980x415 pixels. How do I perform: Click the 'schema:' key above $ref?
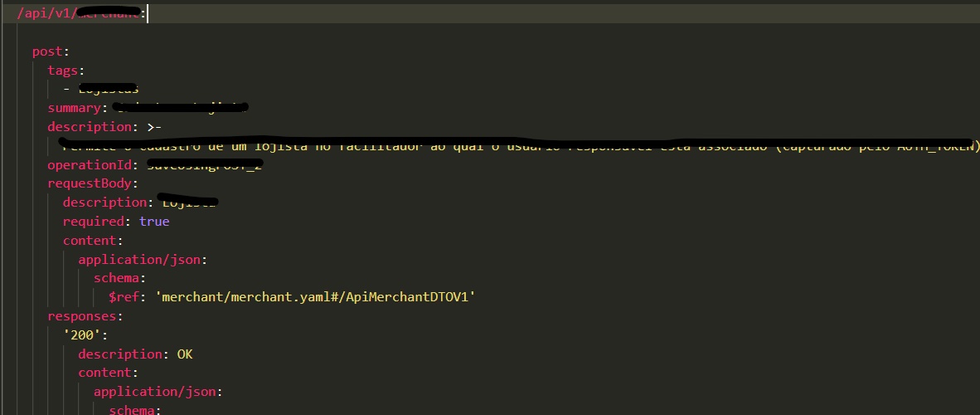[120, 278]
